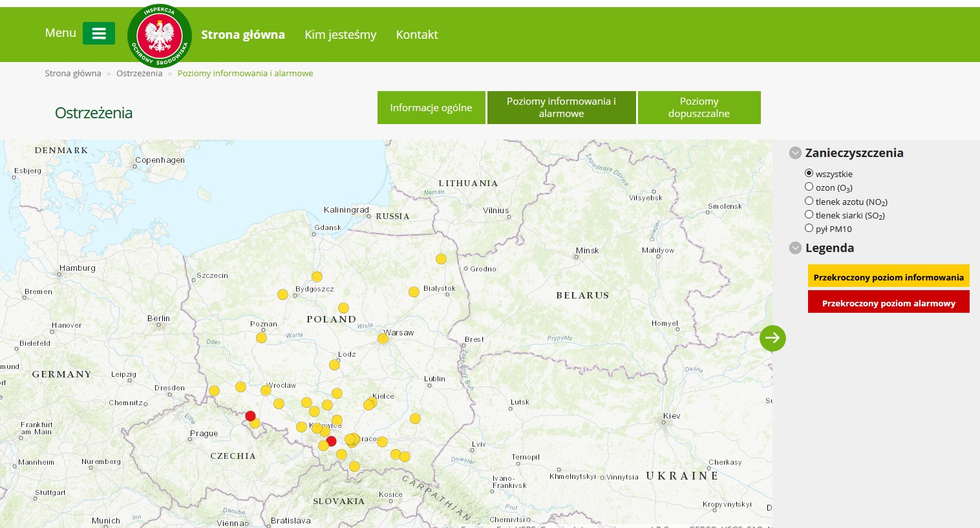Click the Ostrzeżenia page heading
980x528 pixels.
[94, 113]
